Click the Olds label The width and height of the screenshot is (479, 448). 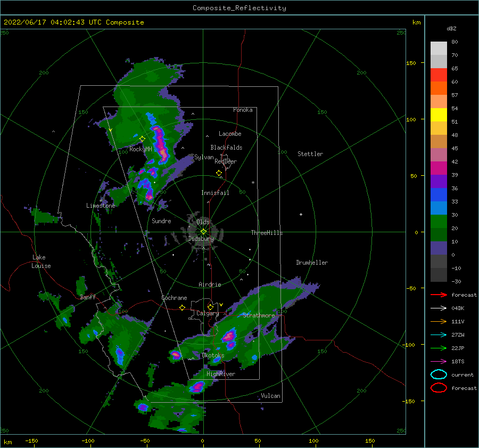click(x=203, y=222)
